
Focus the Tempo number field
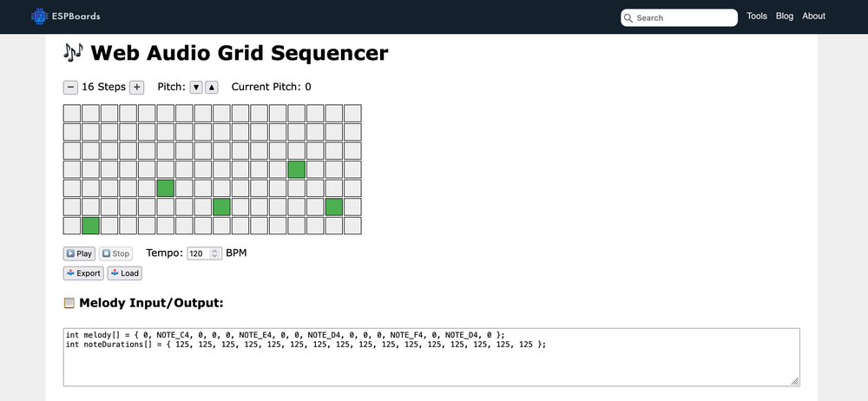tap(199, 253)
